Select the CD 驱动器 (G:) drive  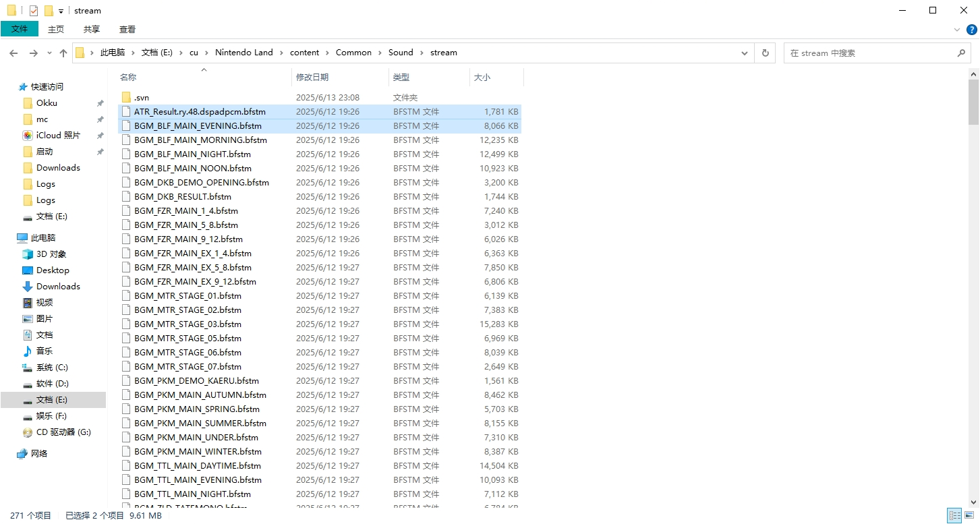point(63,432)
